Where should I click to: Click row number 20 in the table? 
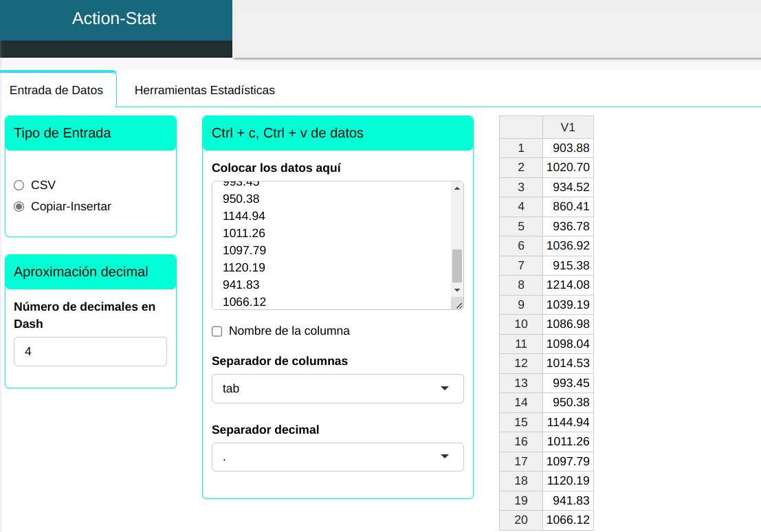point(520,520)
